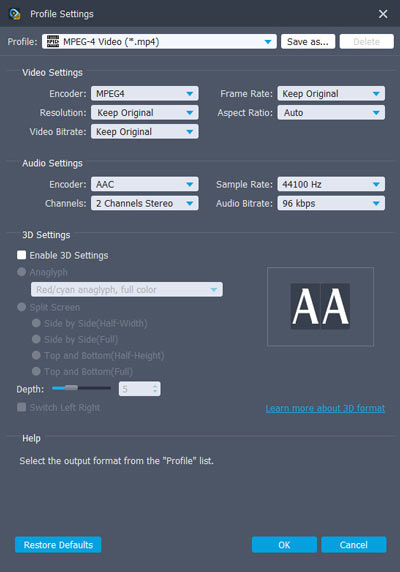
Task: Decrease Depth with the down stepper arrow
Action: pyautogui.click(x=155, y=392)
